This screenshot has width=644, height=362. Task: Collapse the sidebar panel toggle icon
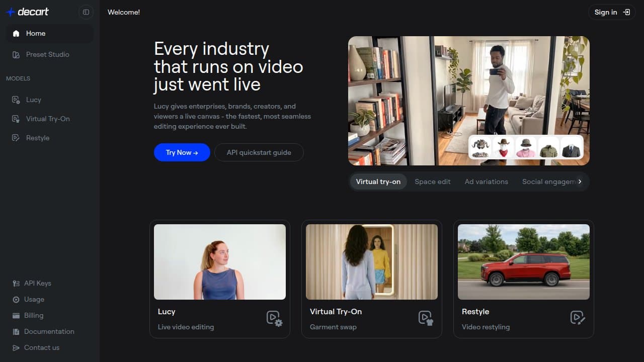(86, 12)
